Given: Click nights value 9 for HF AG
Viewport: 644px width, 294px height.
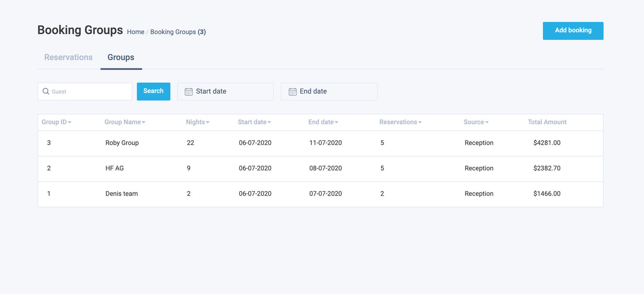Looking at the screenshot, I should (189, 168).
